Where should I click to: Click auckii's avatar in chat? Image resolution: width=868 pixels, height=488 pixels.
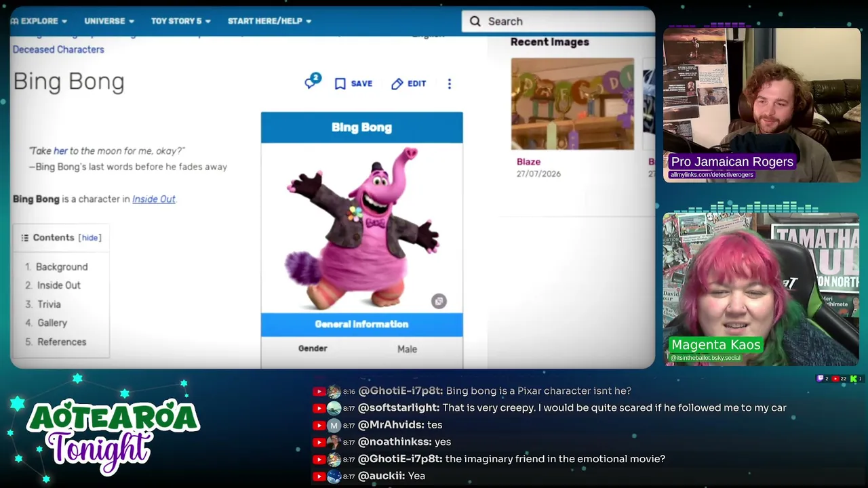334,476
